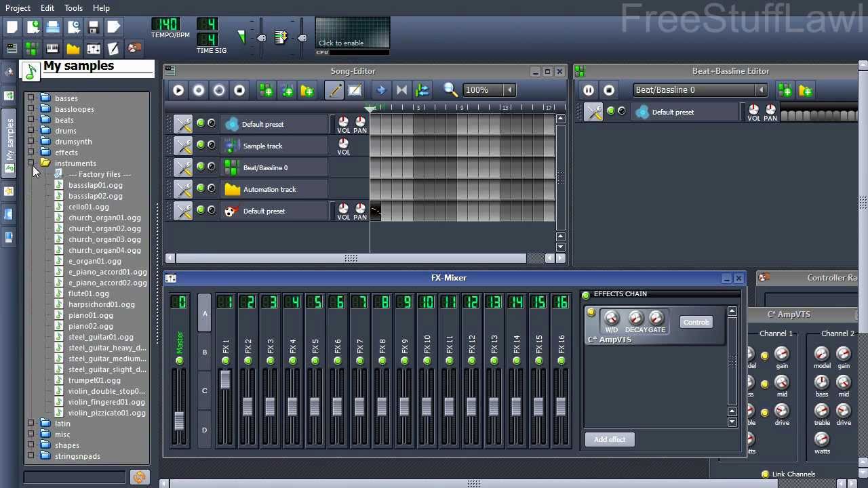Click the magnifier zoom icon in Song Editor
Screen dimensions: 868x488
click(x=449, y=89)
